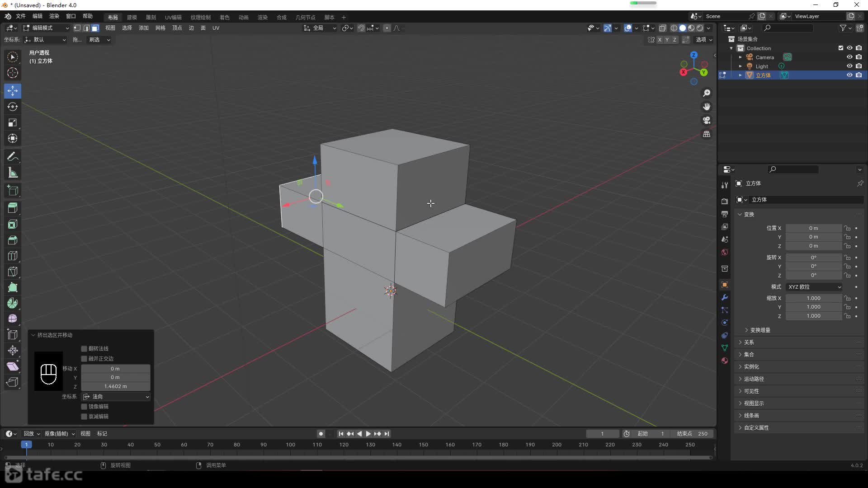Hide Light in viewport via eye icon
Viewport: 868px width, 488px height.
(x=849, y=66)
